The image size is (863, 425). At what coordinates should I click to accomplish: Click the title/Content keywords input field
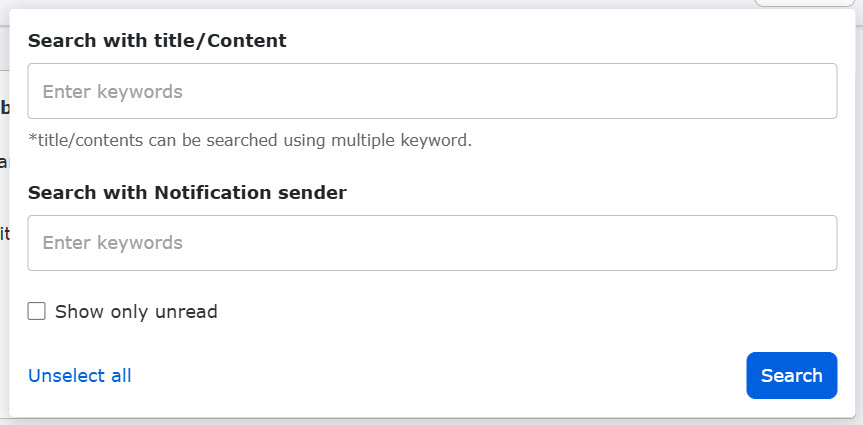tap(432, 91)
